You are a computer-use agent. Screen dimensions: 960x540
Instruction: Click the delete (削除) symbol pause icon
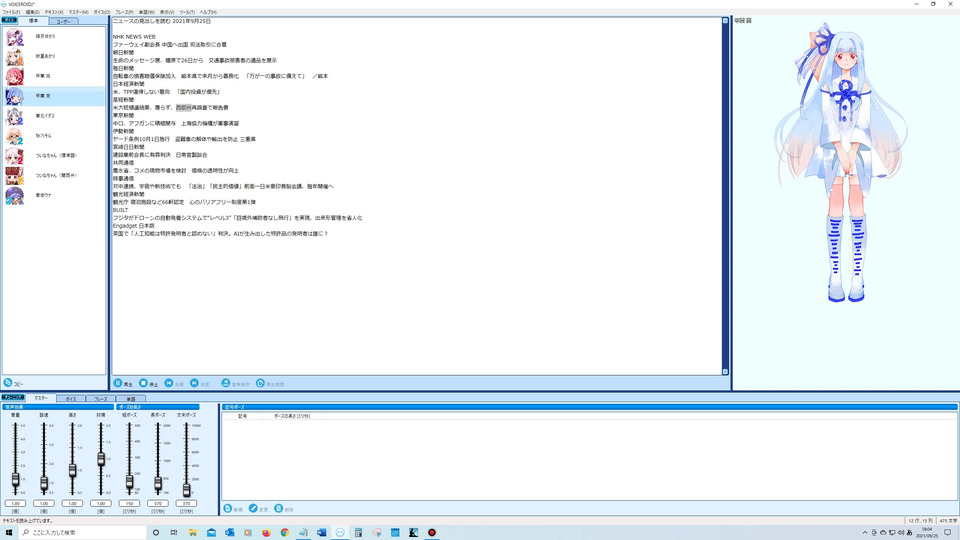(x=279, y=509)
